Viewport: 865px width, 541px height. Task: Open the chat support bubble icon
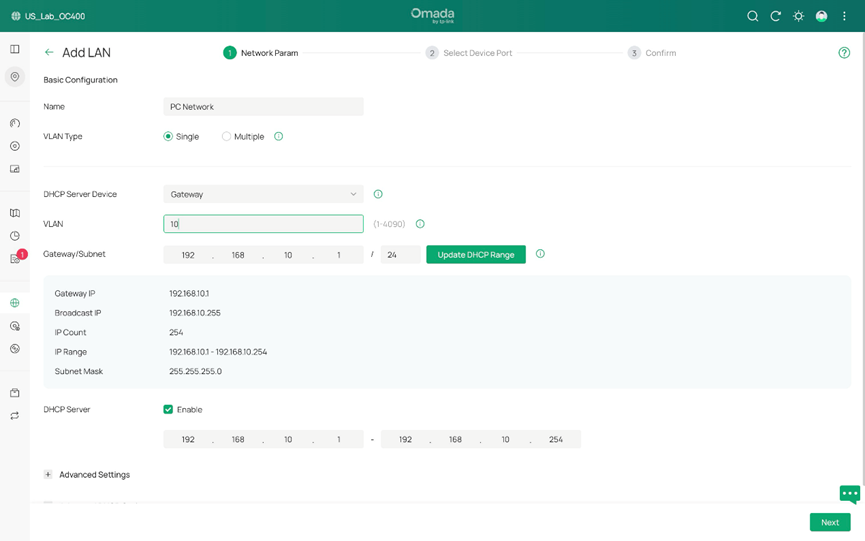pyautogui.click(x=849, y=494)
